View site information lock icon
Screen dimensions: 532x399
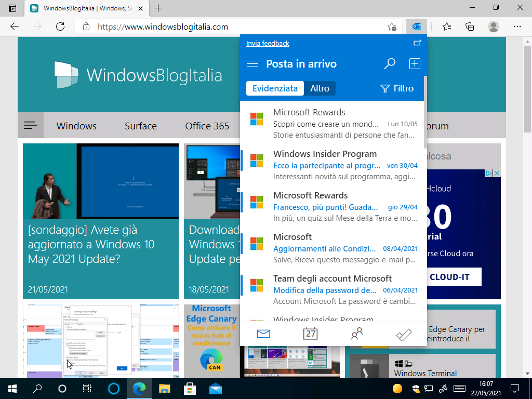(x=86, y=26)
